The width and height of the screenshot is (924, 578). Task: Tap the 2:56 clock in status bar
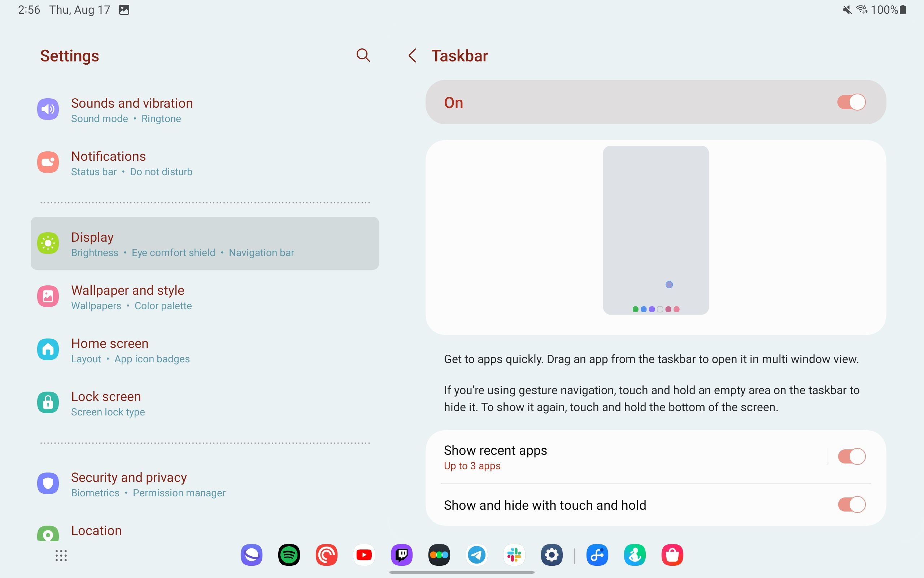point(29,9)
